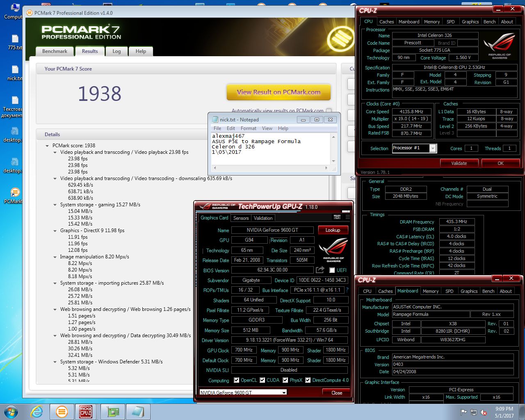Image resolution: width=525 pixels, height=420 pixels.
Task: Click the Notepad horizontal scrollbar track
Action: pyautogui.click(x=270, y=168)
